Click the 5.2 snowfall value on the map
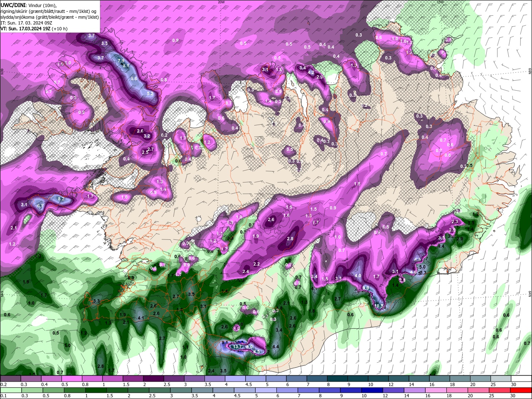 pos(150,94)
